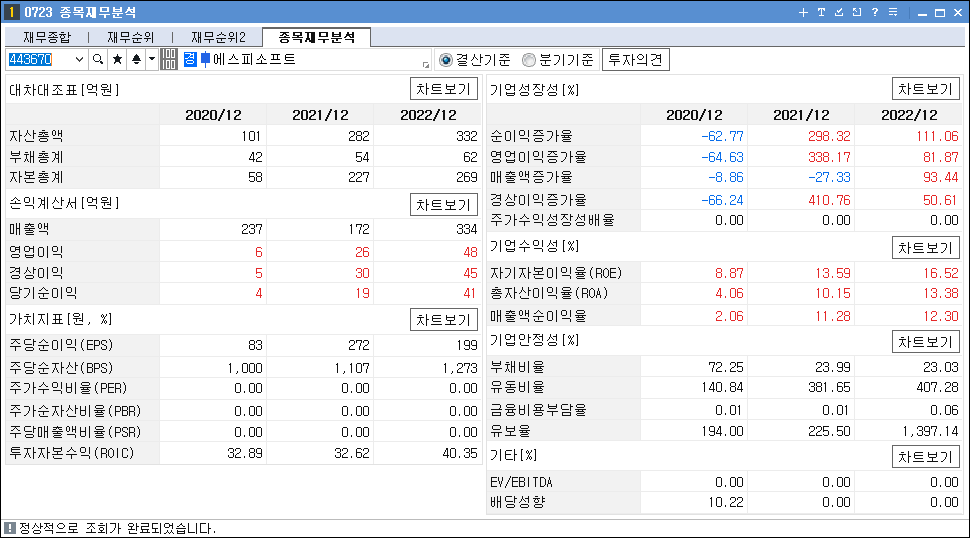Screen dimensions: 970x538
Task: Click the 자산총액 row label
Action: (36, 136)
